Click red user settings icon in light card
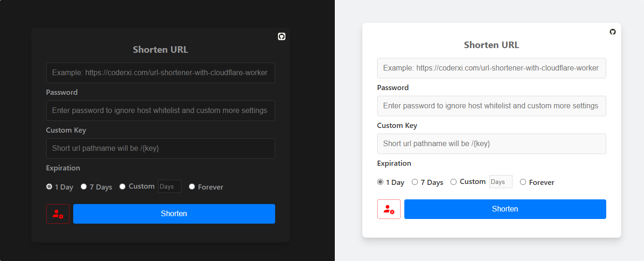 click(389, 209)
